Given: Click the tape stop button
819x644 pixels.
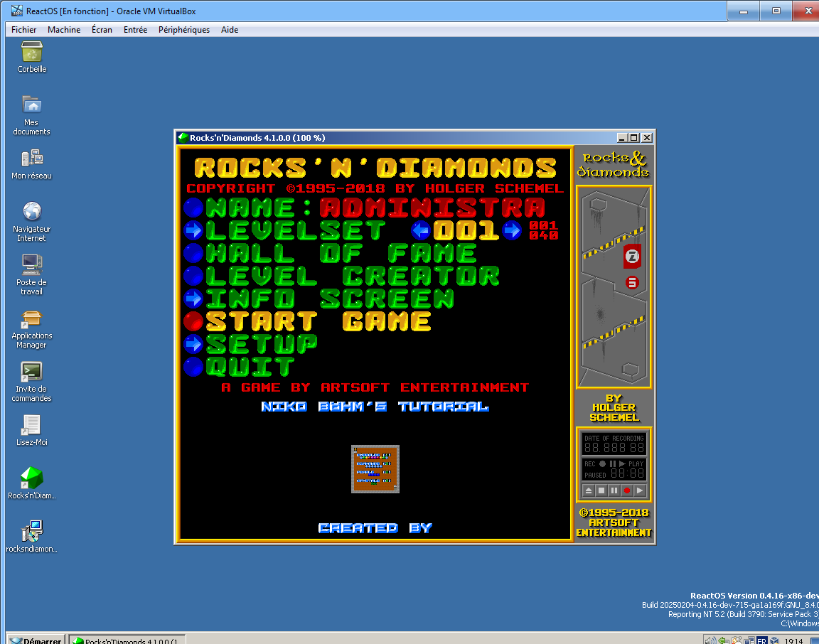Looking at the screenshot, I should click(x=601, y=490).
